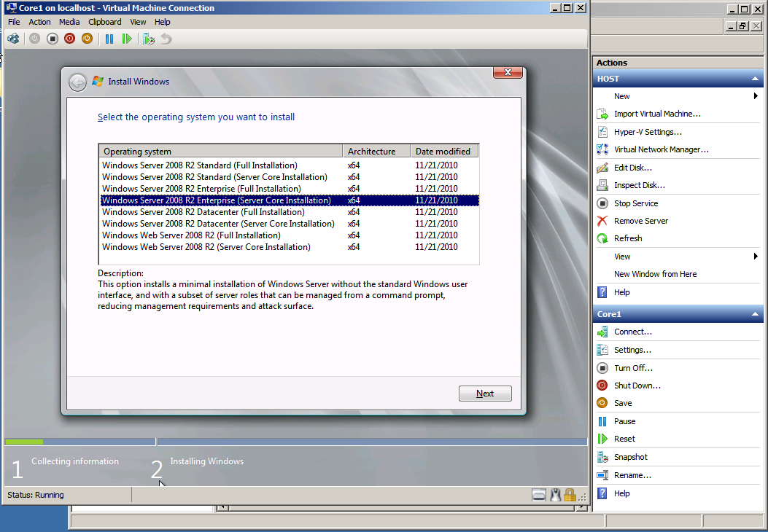Click the Architecture column header

(376, 152)
